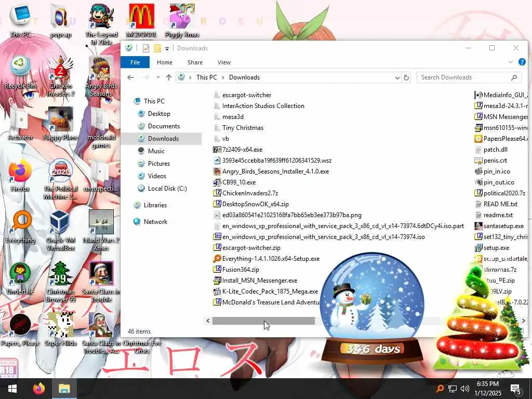The width and height of the screenshot is (532, 399).
Task: Go back with the Back arrow
Action: coord(130,77)
